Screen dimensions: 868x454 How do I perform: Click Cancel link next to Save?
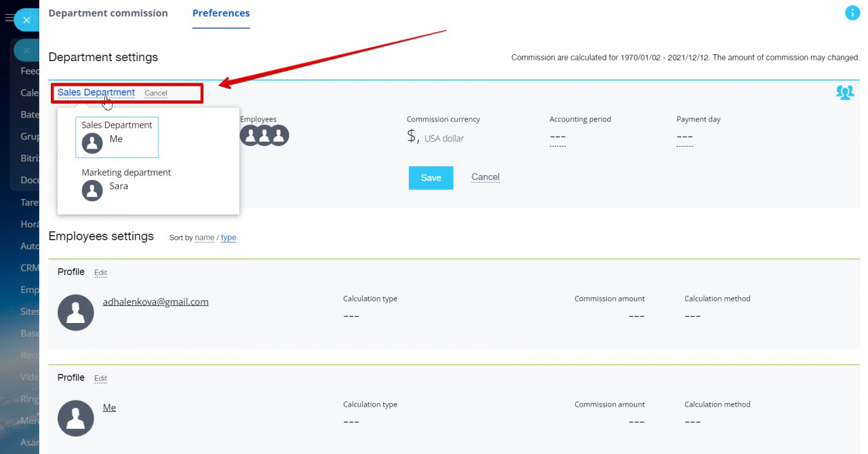pyautogui.click(x=486, y=177)
